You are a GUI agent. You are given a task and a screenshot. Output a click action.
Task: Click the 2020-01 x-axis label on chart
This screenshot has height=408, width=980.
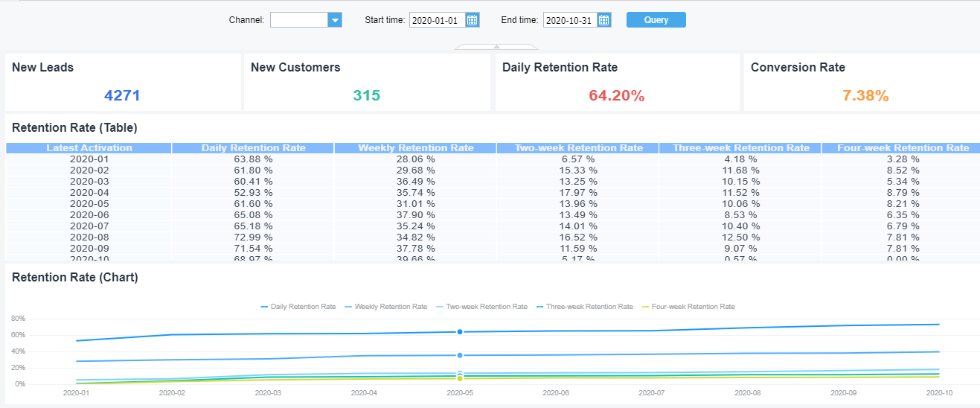point(76,392)
